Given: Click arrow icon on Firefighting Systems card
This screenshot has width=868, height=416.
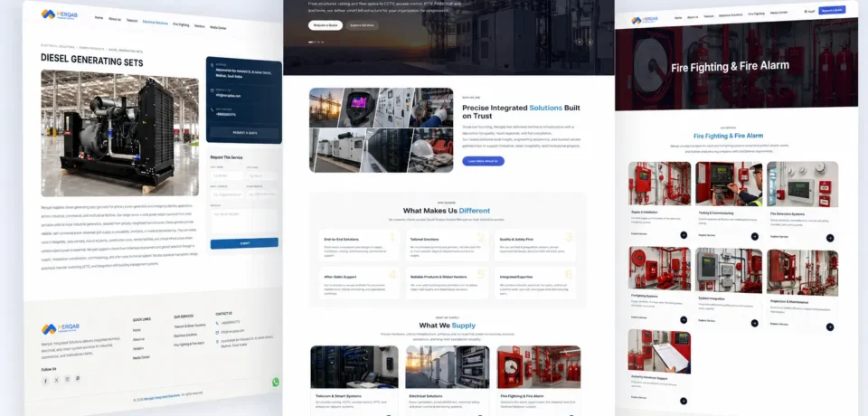Looking at the screenshot, I should coord(684,319).
